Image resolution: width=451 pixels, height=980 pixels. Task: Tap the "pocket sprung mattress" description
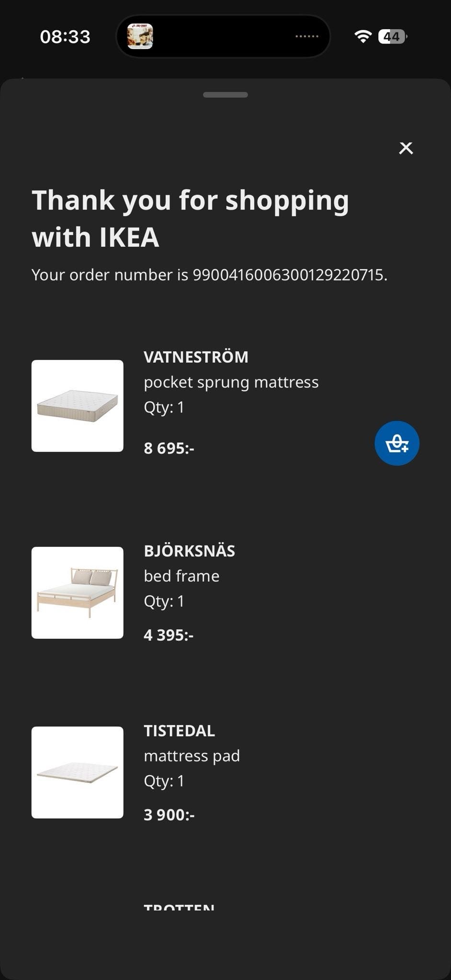click(x=231, y=382)
